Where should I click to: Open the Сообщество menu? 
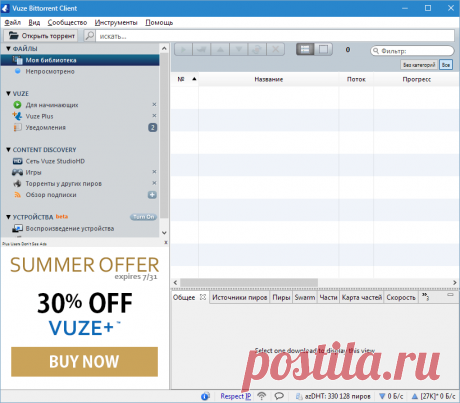point(67,23)
